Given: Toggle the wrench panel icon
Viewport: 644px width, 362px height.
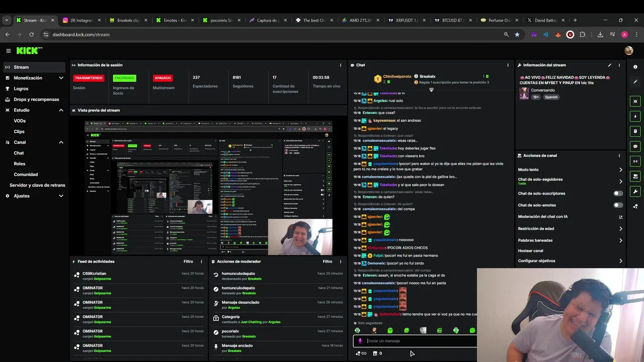Looking at the screenshot, I should click(635, 191).
